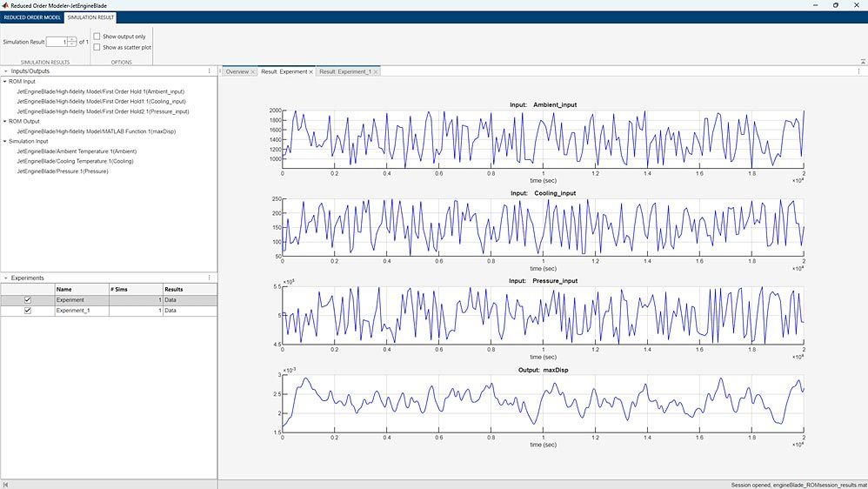Image resolution: width=868 pixels, height=489 pixels.
Task: Close the Result: Experiment_1 tab
Action: 376,71
